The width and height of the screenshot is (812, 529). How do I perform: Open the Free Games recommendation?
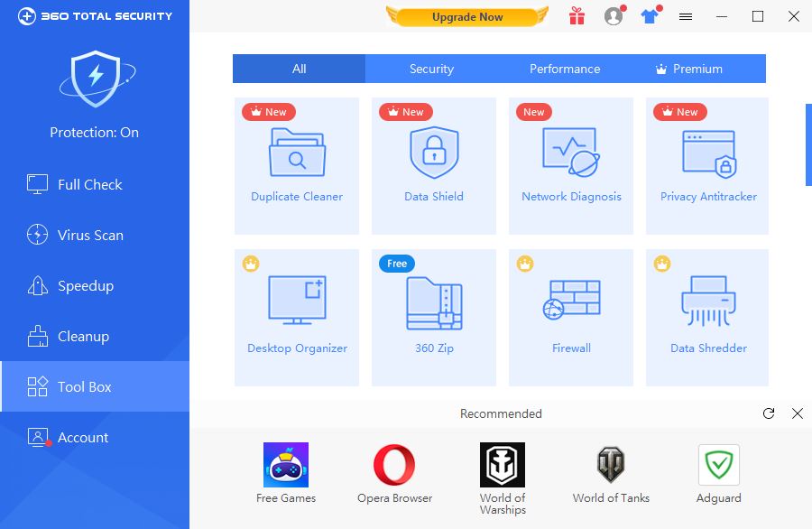pyautogui.click(x=286, y=473)
